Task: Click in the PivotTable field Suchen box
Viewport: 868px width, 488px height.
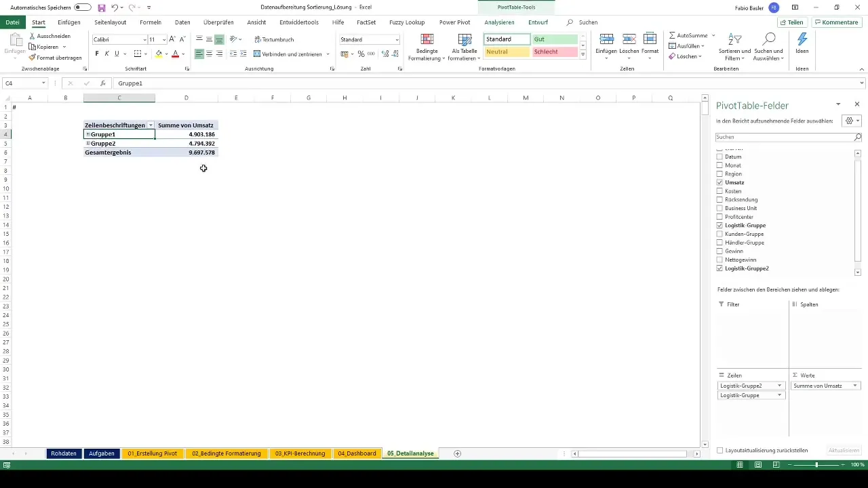Action: click(785, 137)
